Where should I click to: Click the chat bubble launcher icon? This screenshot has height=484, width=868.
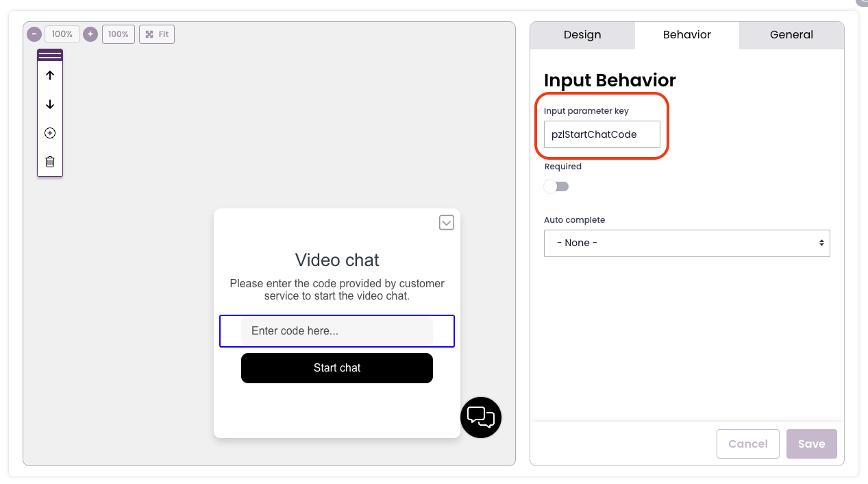(x=481, y=417)
